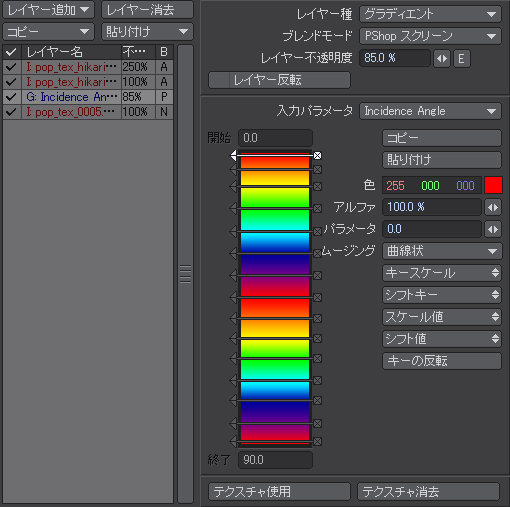510x507 pixels.
Task: Delete the selected top gradient key
Action: pos(318,155)
